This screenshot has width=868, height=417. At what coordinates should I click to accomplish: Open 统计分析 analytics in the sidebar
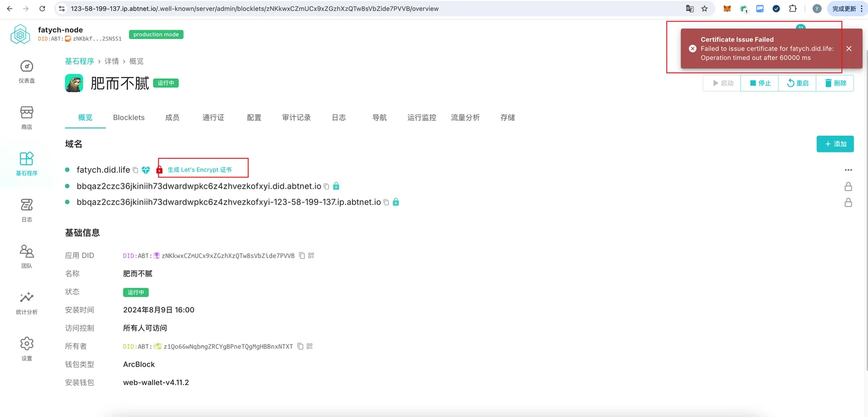click(27, 303)
